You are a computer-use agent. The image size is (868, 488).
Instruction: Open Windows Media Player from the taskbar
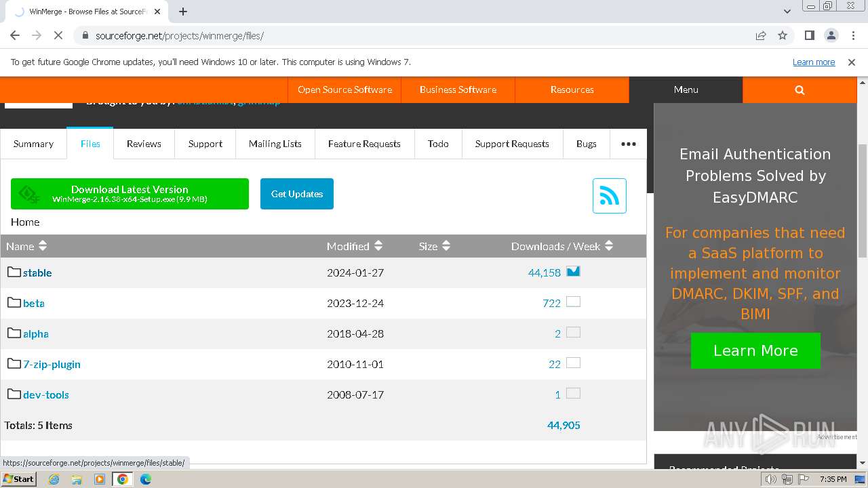point(100,479)
